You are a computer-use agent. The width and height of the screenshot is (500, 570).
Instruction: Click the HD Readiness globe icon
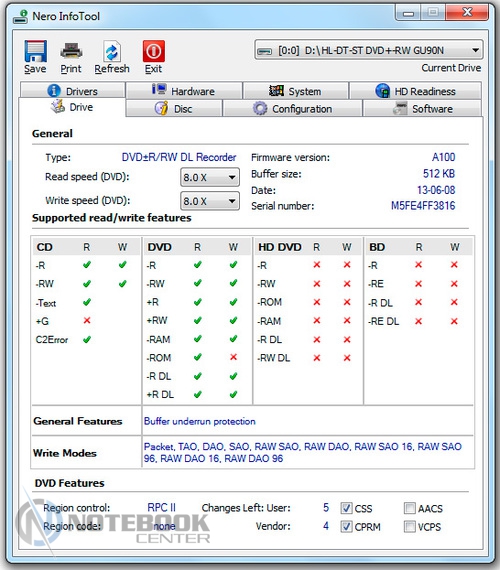pos(383,91)
